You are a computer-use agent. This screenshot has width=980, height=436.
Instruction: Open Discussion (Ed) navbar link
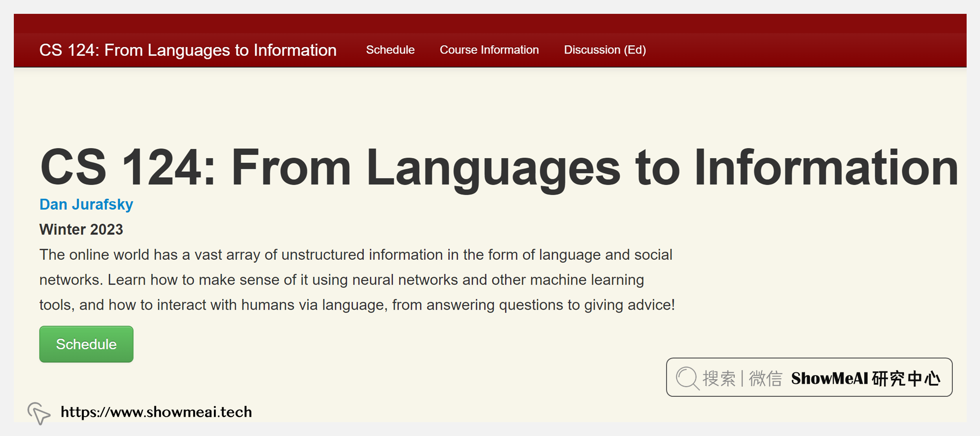605,50
